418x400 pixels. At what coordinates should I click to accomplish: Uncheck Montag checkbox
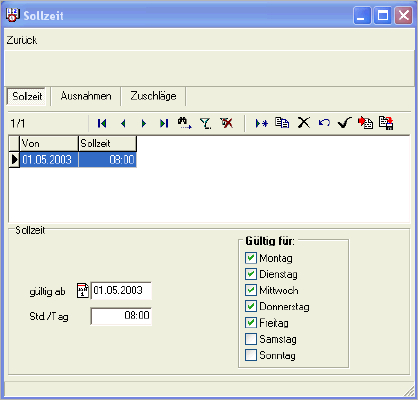(x=251, y=258)
